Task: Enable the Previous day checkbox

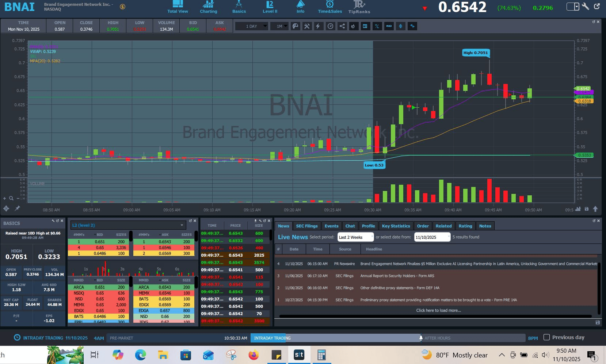Action: pyautogui.click(x=546, y=337)
